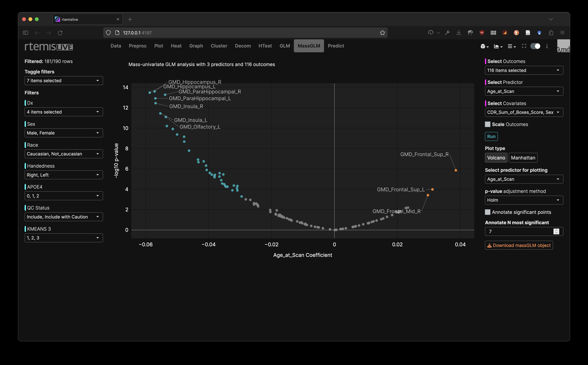Click the info 'i' icon
The width and height of the screenshot is (588, 365).
point(547,46)
